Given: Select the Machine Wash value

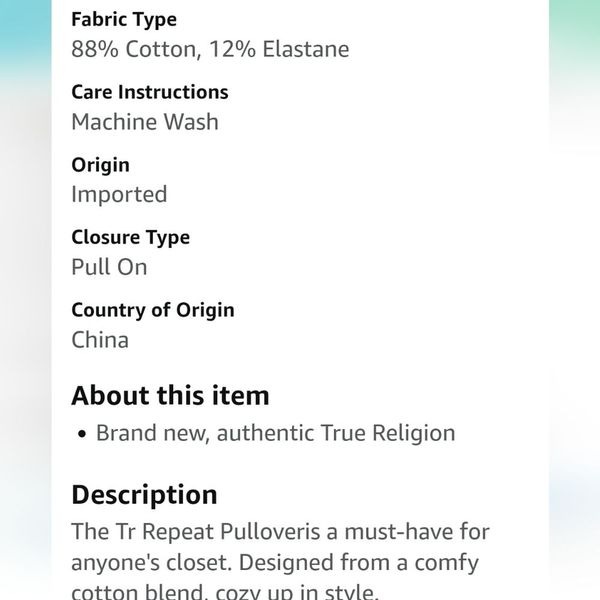Looking at the screenshot, I should [x=145, y=122].
